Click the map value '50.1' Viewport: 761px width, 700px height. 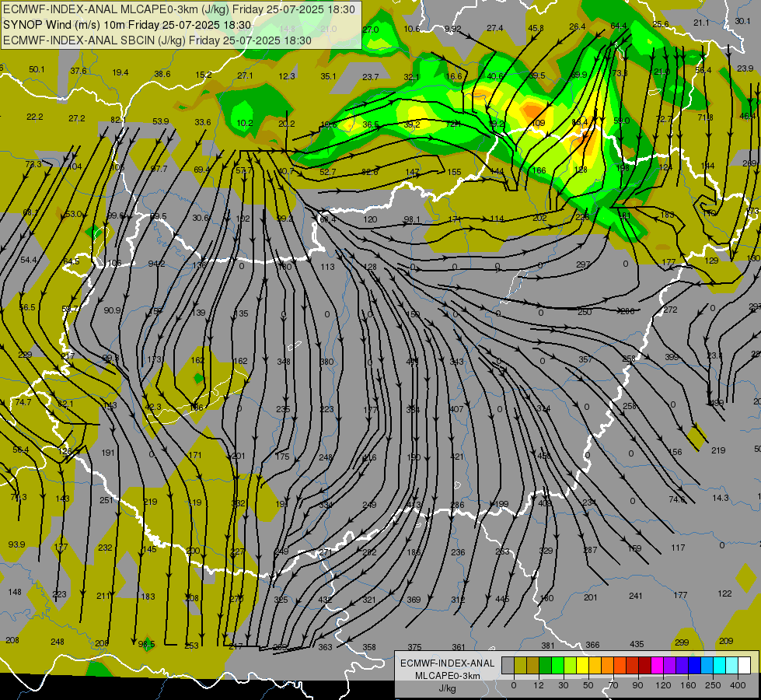(x=37, y=69)
